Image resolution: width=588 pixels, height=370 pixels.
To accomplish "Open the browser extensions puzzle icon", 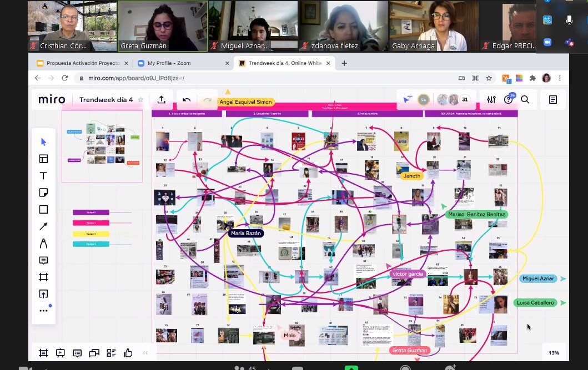I will click(x=532, y=78).
